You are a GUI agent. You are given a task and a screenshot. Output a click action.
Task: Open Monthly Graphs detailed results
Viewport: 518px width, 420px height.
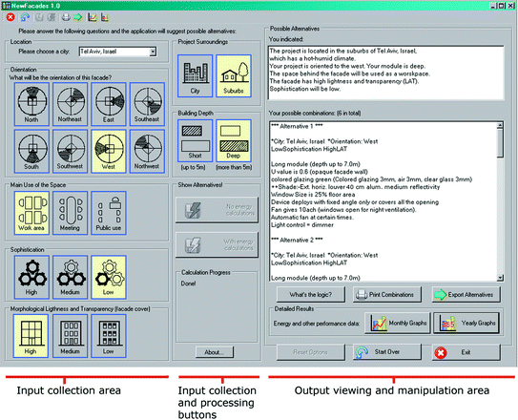[x=398, y=324]
